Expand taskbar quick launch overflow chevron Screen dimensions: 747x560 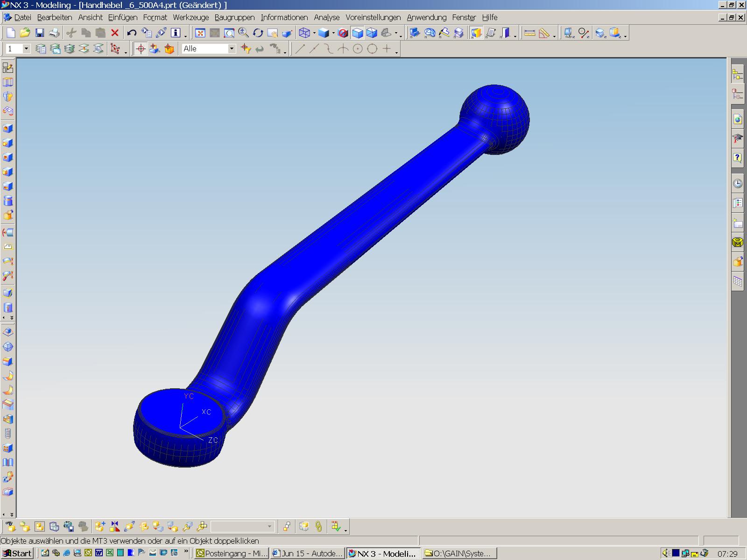(186, 552)
